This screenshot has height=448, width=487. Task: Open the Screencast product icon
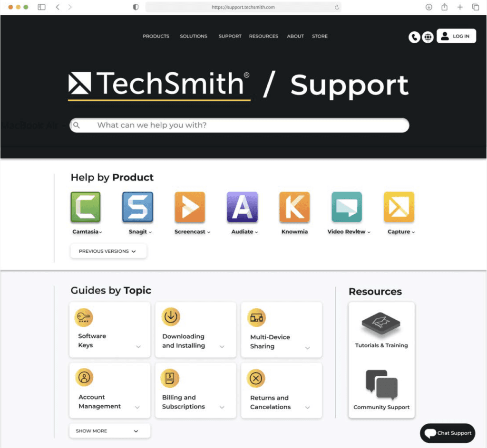tap(190, 207)
